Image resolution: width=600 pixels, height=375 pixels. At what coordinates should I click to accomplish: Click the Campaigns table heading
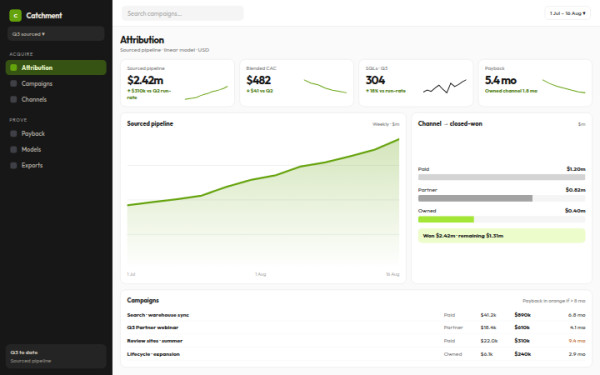coord(143,300)
